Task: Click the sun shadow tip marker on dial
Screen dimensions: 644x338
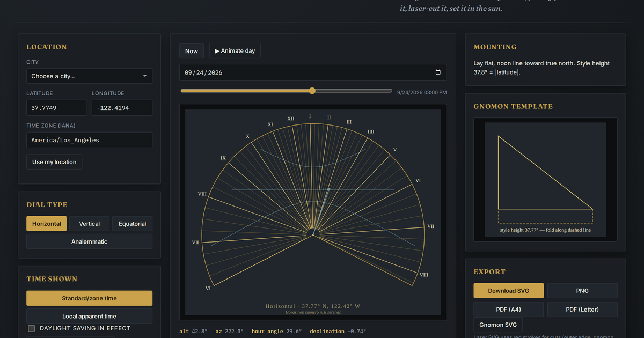Action: pyautogui.click(x=328, y=189)
